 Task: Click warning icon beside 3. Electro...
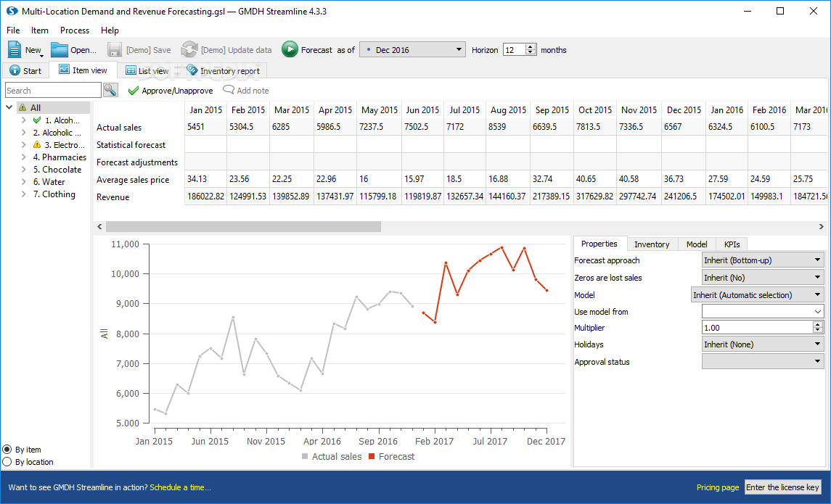tap(36, 144)
